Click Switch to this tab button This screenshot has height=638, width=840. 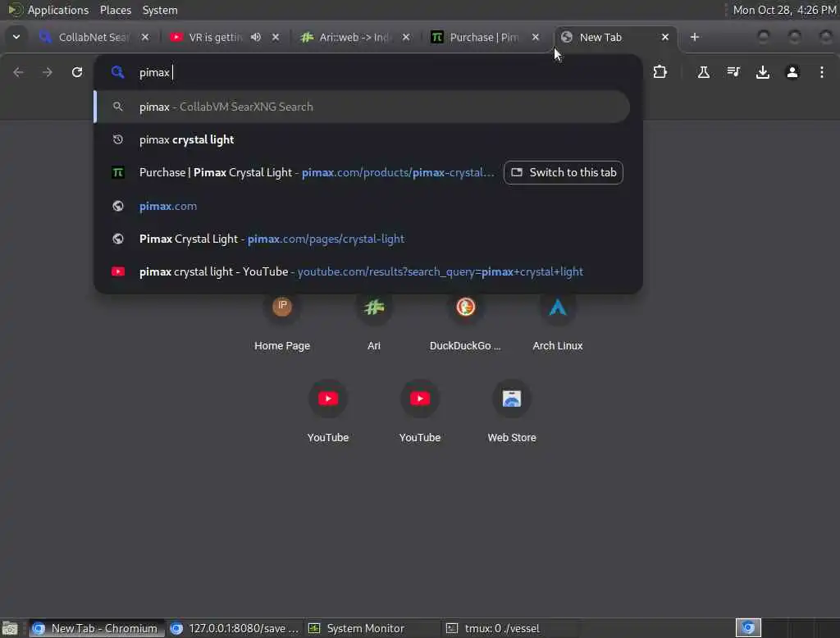point(564,172)
